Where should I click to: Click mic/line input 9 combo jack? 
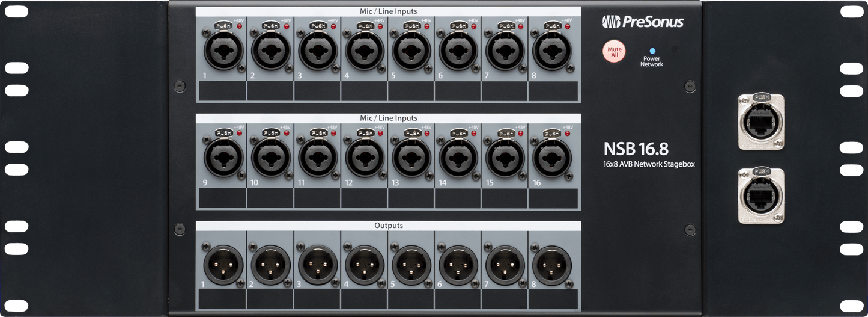point(223,159)
